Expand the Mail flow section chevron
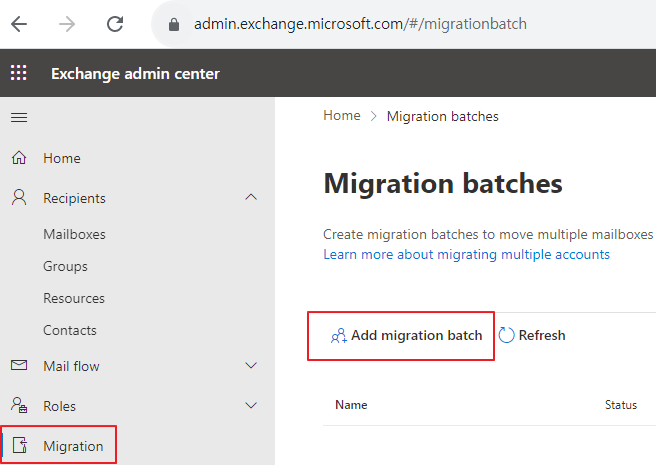The image size is (656, 465). point(251,365)
